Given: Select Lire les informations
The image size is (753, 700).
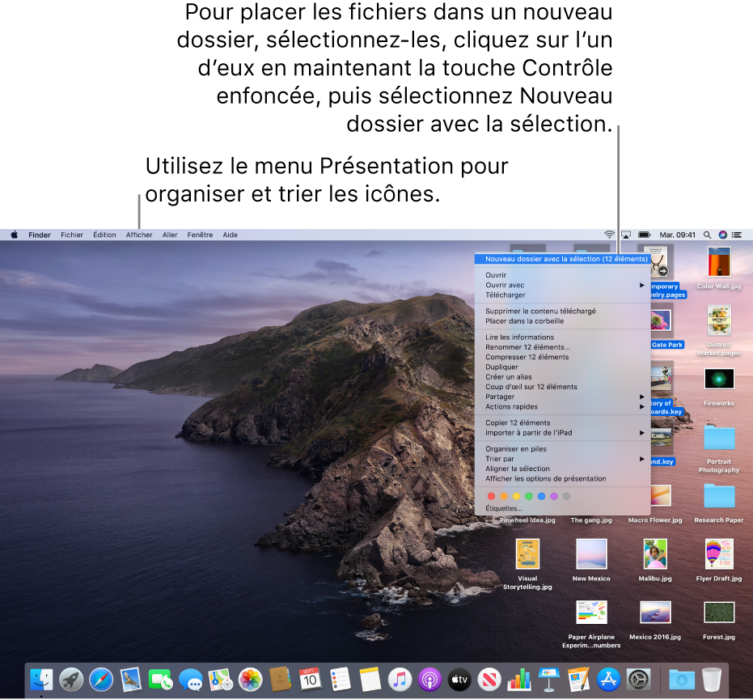Looking at the screenshot, I should (x=562, y=337).
